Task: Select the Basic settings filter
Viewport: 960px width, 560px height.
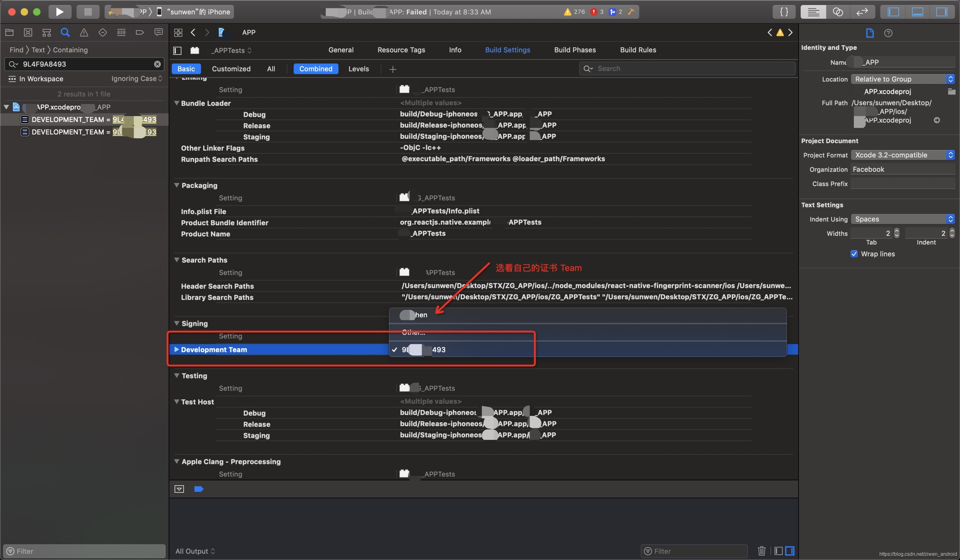Action: [186, 68]
